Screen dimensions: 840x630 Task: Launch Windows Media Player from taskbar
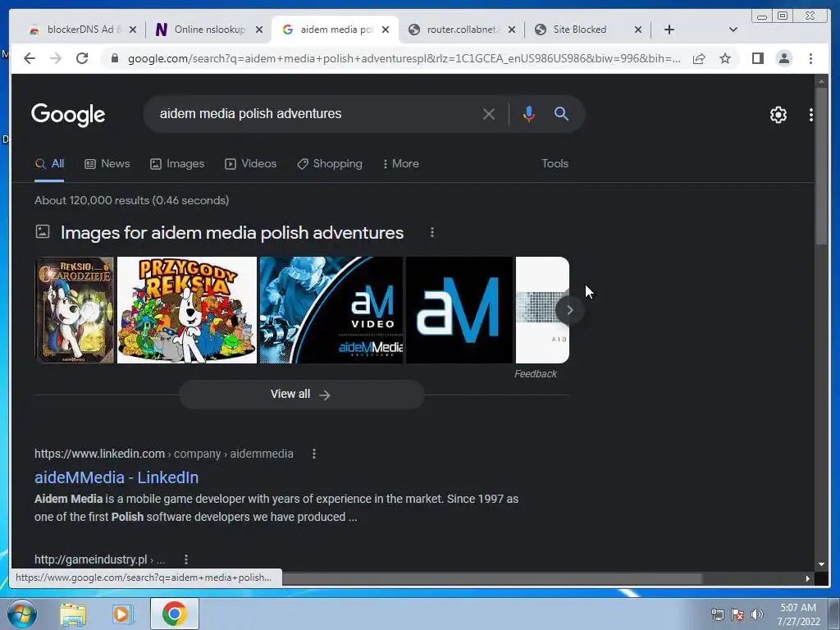tap(123, 614)
